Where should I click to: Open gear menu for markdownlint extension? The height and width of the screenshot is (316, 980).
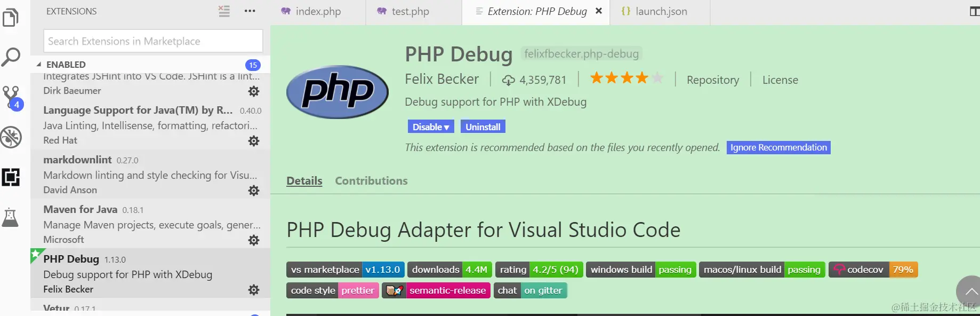254,191
